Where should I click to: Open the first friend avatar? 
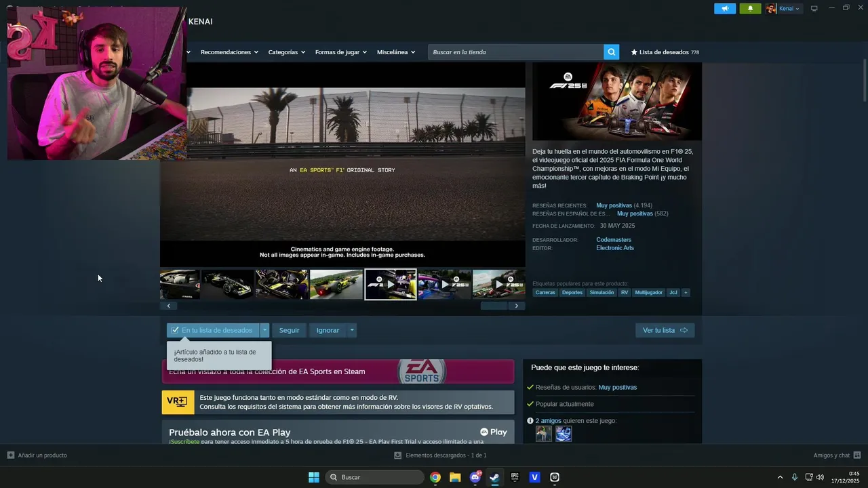click(543, 434)
